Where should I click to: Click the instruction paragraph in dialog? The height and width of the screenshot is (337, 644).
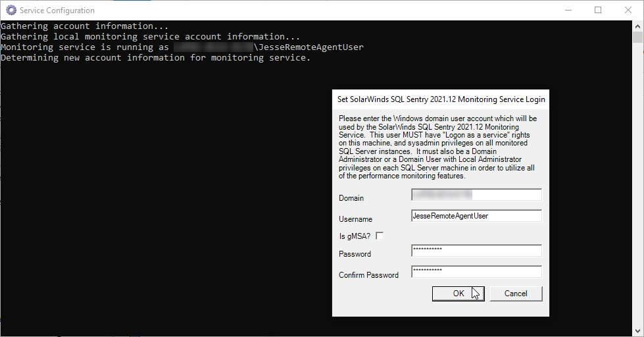[x=437, y=147]
